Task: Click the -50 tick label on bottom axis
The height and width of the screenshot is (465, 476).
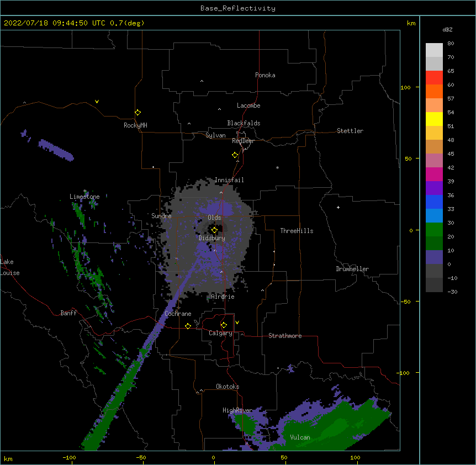Action: (141, 458)
